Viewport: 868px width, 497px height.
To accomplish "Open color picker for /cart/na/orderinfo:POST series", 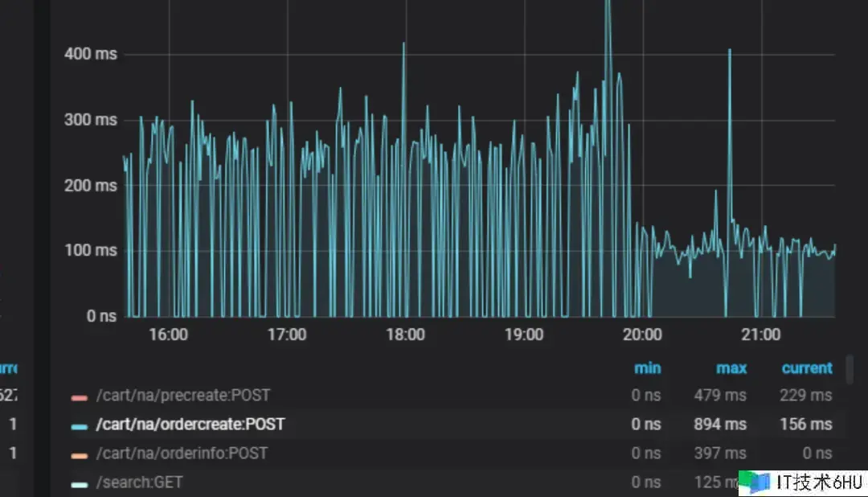I will pos(79,454).
